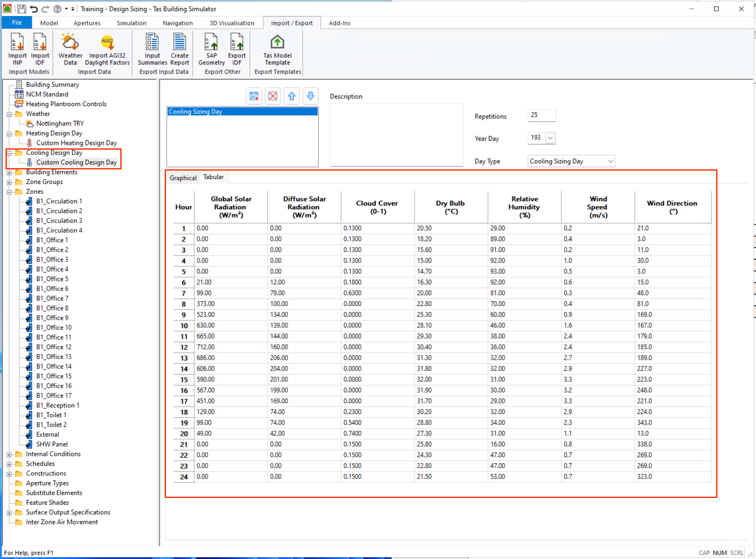Switch to the Graphical tab
The width and height of the screenshot is (756, 559).
point(183,178)
